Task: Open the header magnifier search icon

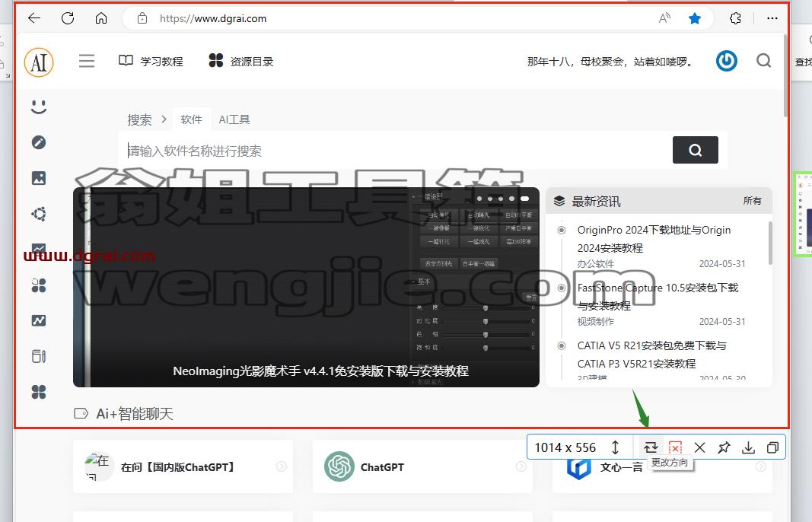Action: [x=764, y=61]
